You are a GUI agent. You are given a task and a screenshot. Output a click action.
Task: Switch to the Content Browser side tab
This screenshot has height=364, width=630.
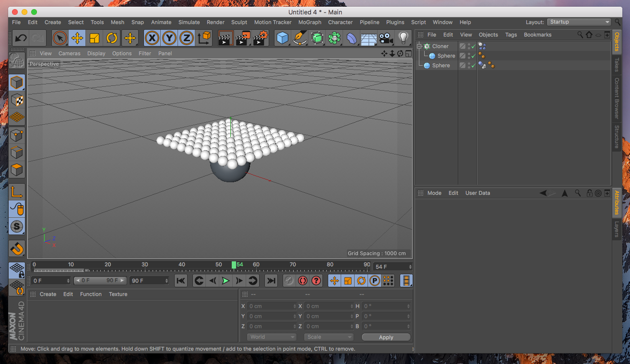point(617,98)
